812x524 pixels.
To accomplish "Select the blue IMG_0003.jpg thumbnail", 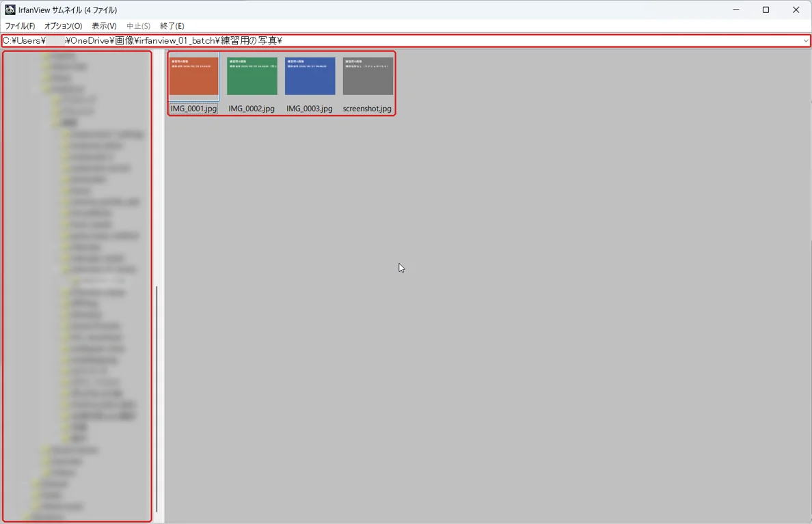I will pyautogui.click(x=310, y=76).
